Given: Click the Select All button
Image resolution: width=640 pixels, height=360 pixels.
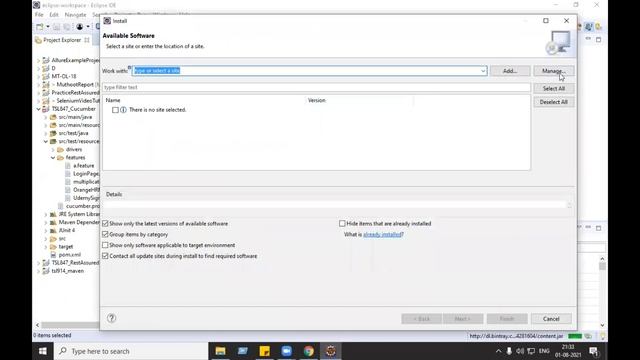Looking at the screenshot, I should 553,89.
